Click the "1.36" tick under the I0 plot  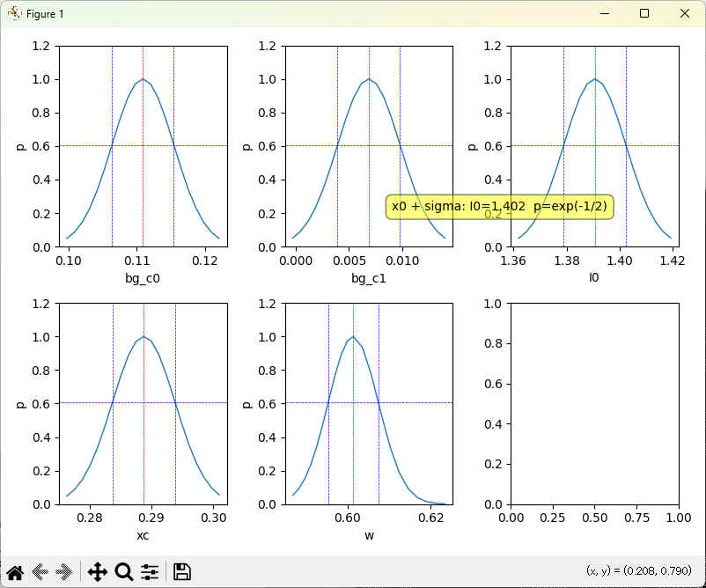click(x=513, y=261)
